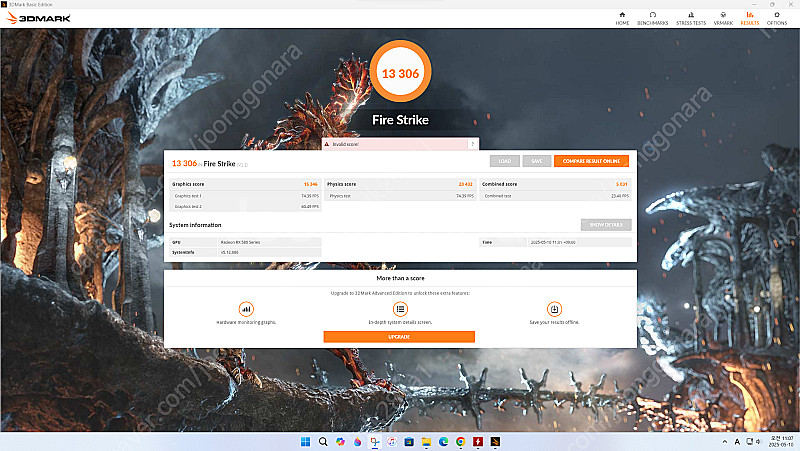This screenshot has width=800, height=451.
Task: Click the 3DMARK logo
Action: point(38,18)
